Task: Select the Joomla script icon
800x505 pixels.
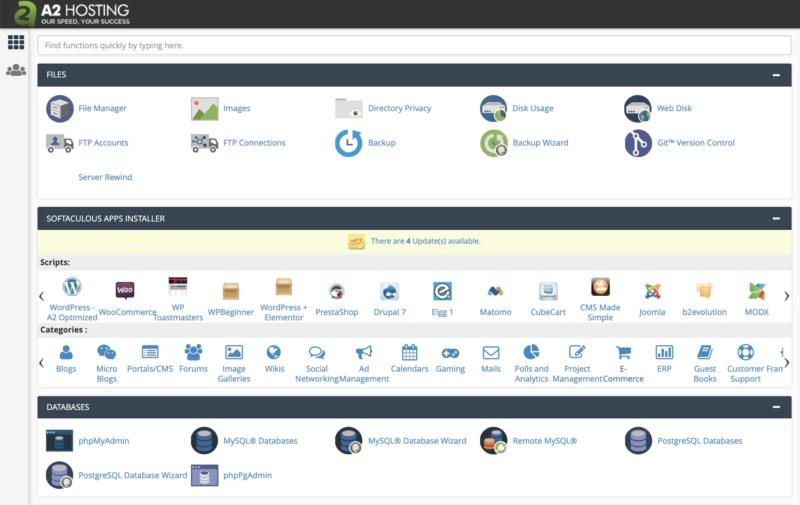Action: pos(653,291)
